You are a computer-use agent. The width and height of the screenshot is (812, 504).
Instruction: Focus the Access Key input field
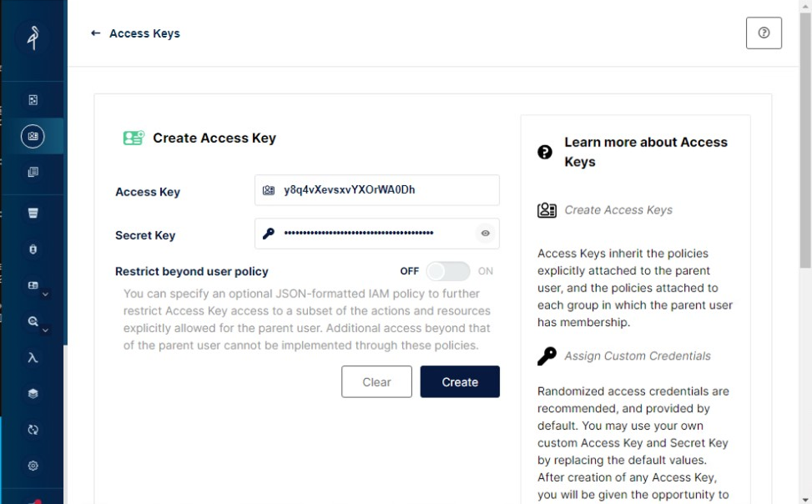(x=377, y=190)
